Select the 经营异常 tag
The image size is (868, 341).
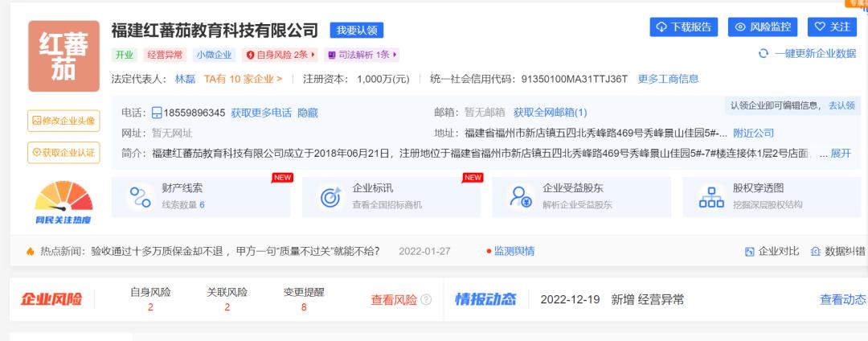(x=165, y=55)
